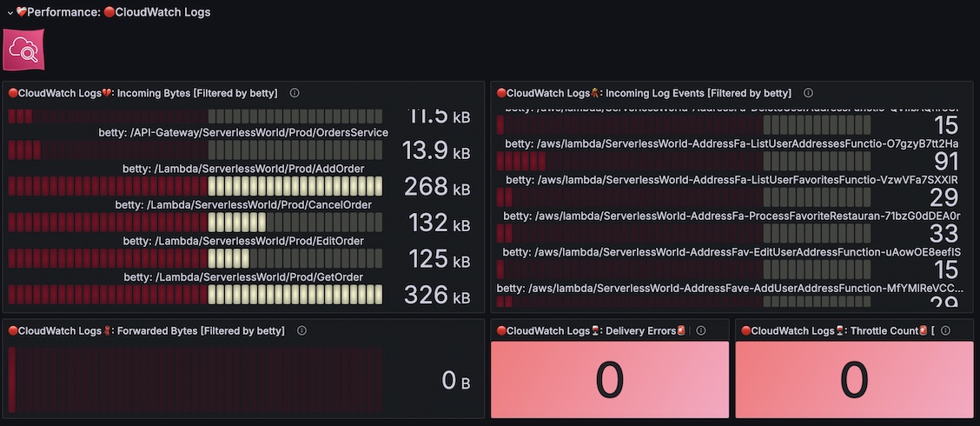Click the 13.9 kB OrdersService gauge bar
The image size is (980, 426).
[195, 150]
